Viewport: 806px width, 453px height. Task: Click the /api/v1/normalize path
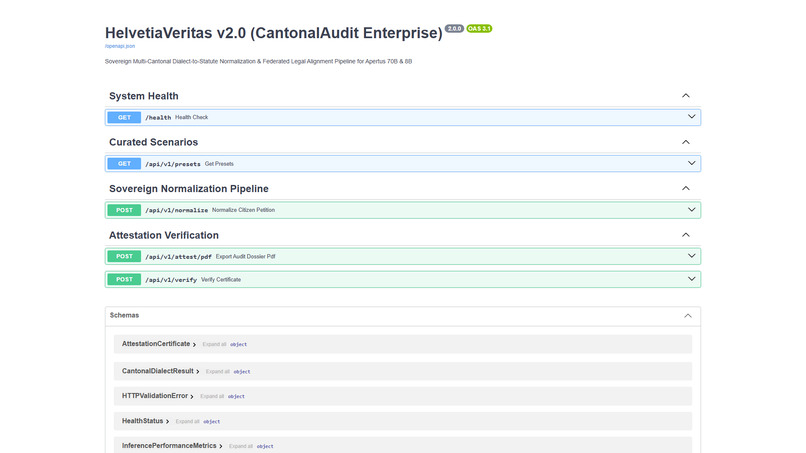coord(176,210)
